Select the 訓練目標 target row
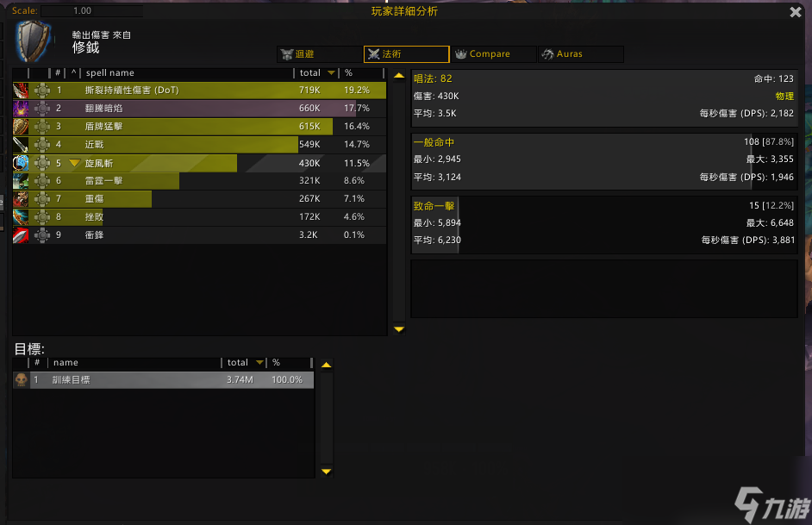Screen dimensions: 812x525 tap(163, 380)
